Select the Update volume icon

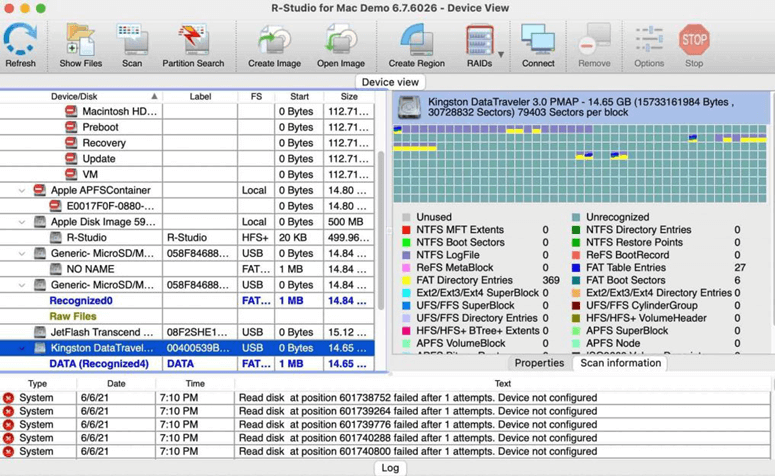tap(71, 159)
